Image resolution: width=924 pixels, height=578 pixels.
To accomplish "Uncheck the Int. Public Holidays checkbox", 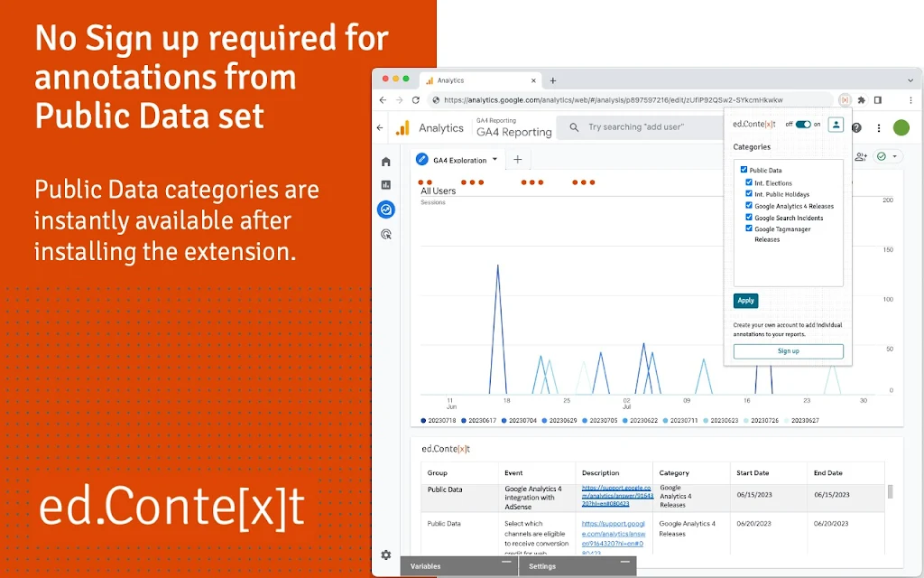I will point(749,193).
